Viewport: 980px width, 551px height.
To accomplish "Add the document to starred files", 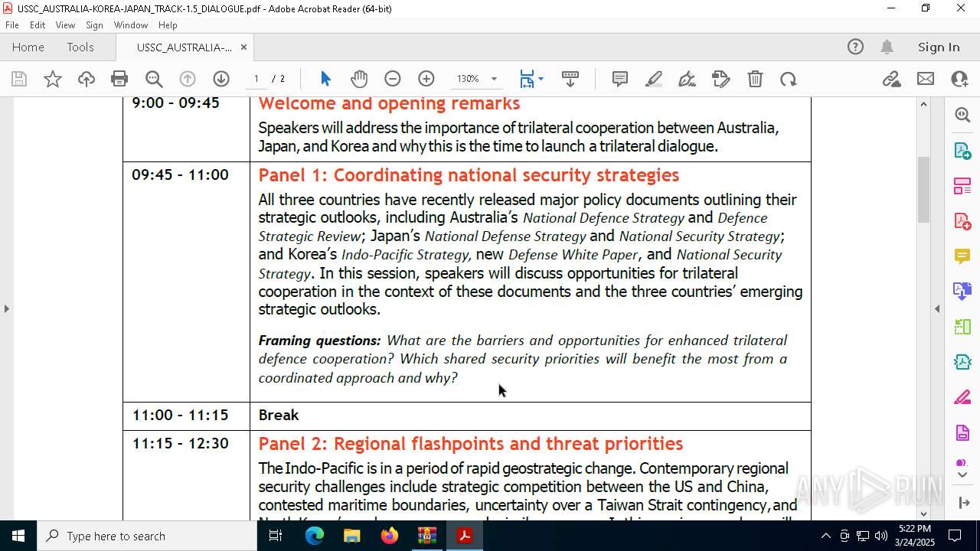I will pos(53,79).
